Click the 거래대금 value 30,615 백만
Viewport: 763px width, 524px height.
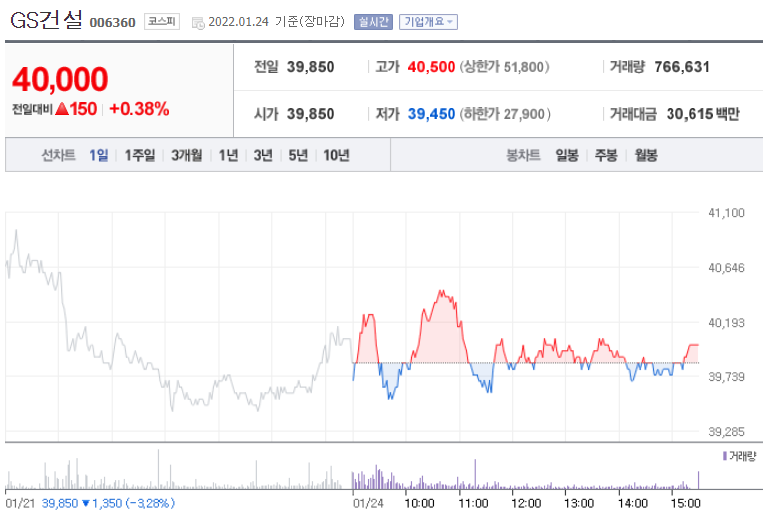tap(703, 114)
